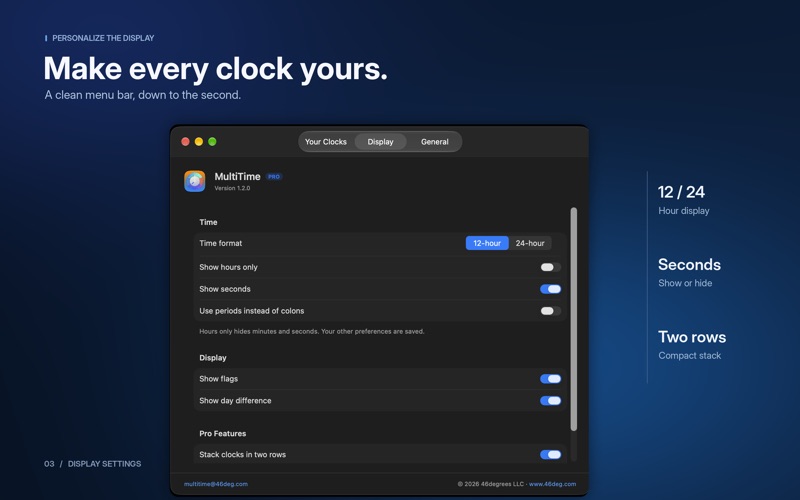Image resolution: width=800 pixels, height=500 pixels.
Task: Open the www.46deg.com website link
Action: coord(553,484)
